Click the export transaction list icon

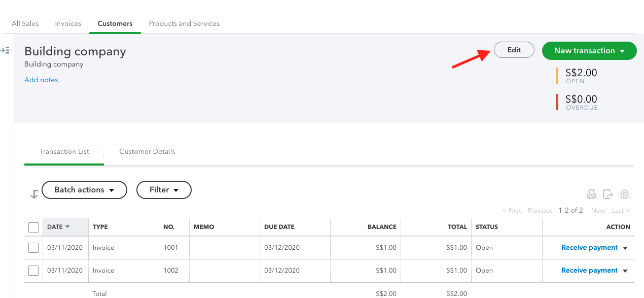607,194
